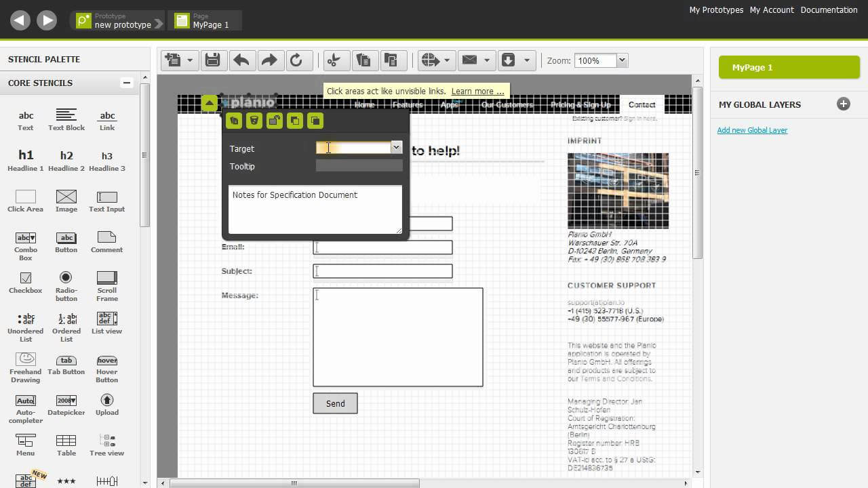Click the Save floppy disk icon
Screen dimensions: 868x488
point(213,60)
